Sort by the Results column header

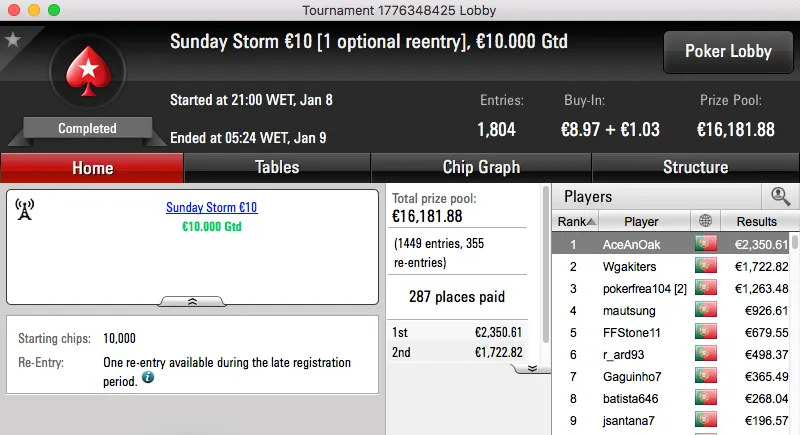coord(756,221)
